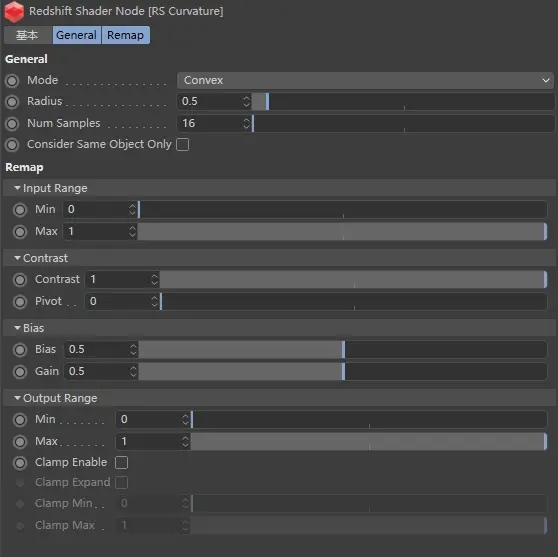Switch to the 基本 tab
The width and height of the screenshot is (558, 557).
(27, 35)
